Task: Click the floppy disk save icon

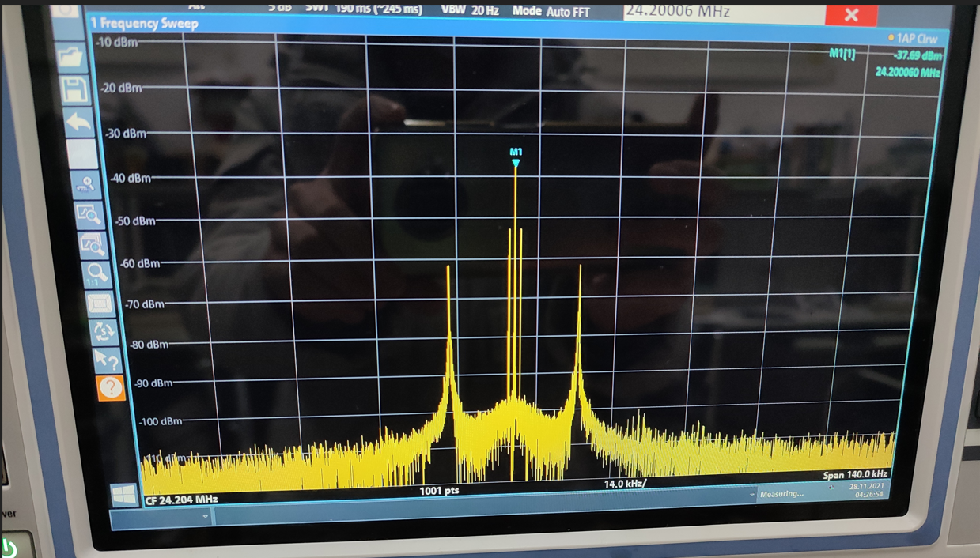Action: pos(74,89)
